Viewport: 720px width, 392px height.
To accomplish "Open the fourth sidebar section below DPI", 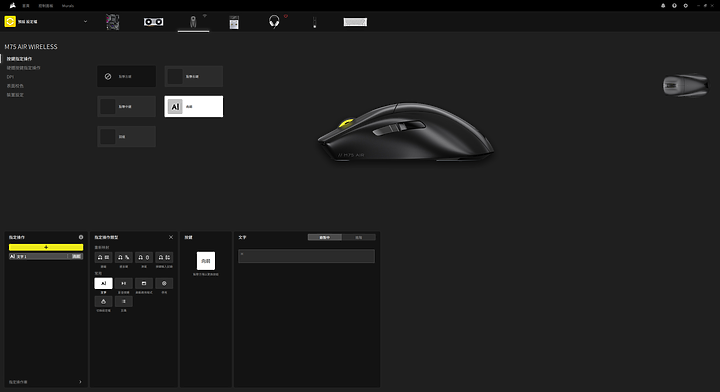I will 15,86.
